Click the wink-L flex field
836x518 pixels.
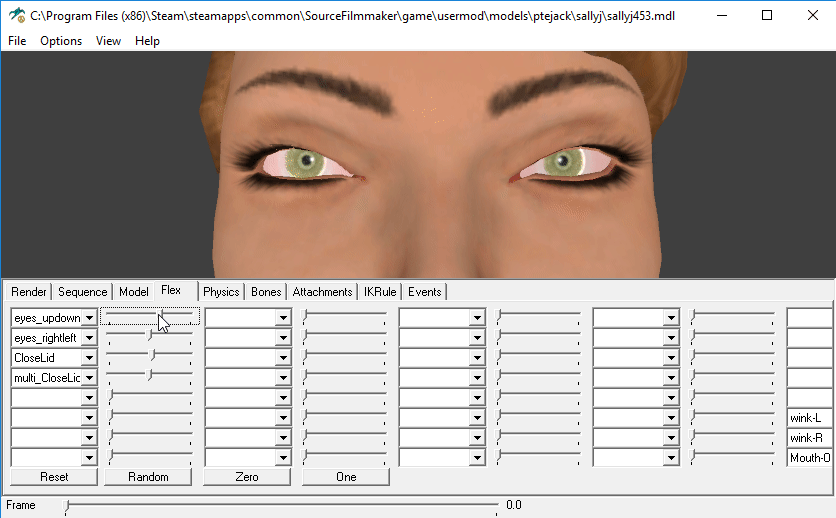(x=809, y=418)
